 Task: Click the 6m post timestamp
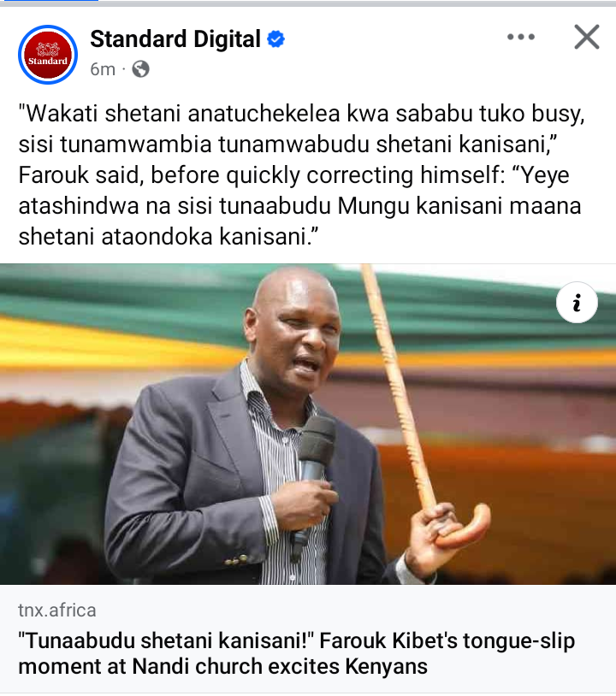click(x=103, y=69)
